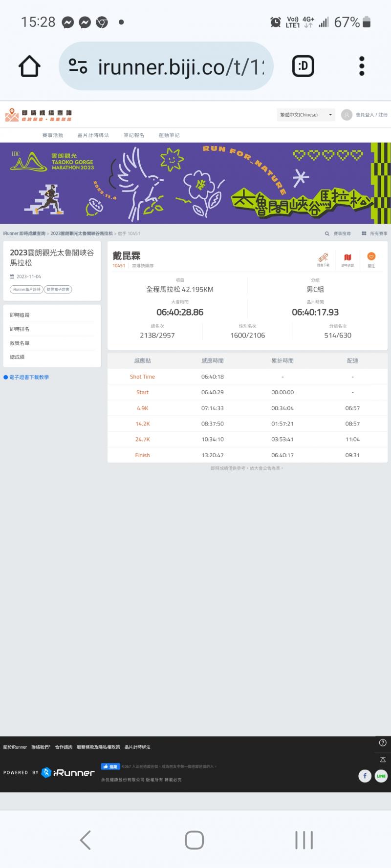Click 合作諮詢 footer link
The height and width of the screenshot is (868, 391).
pos(64,747)
